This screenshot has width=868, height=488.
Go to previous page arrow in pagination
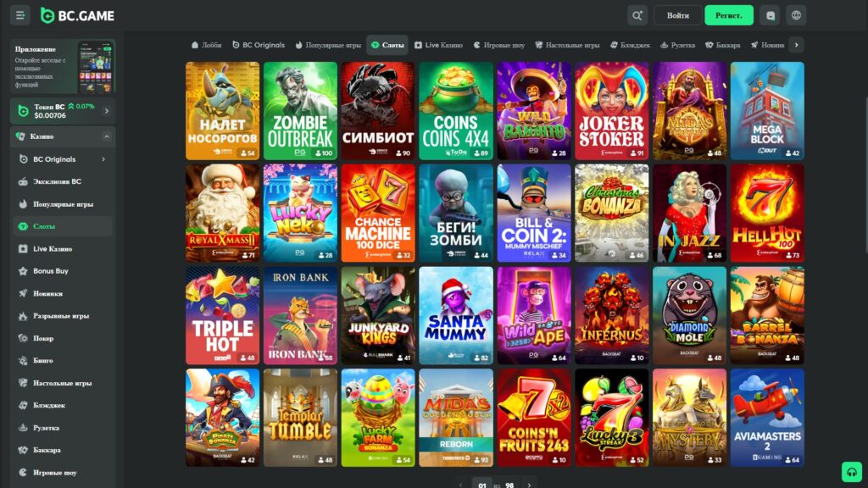[460, 485]
